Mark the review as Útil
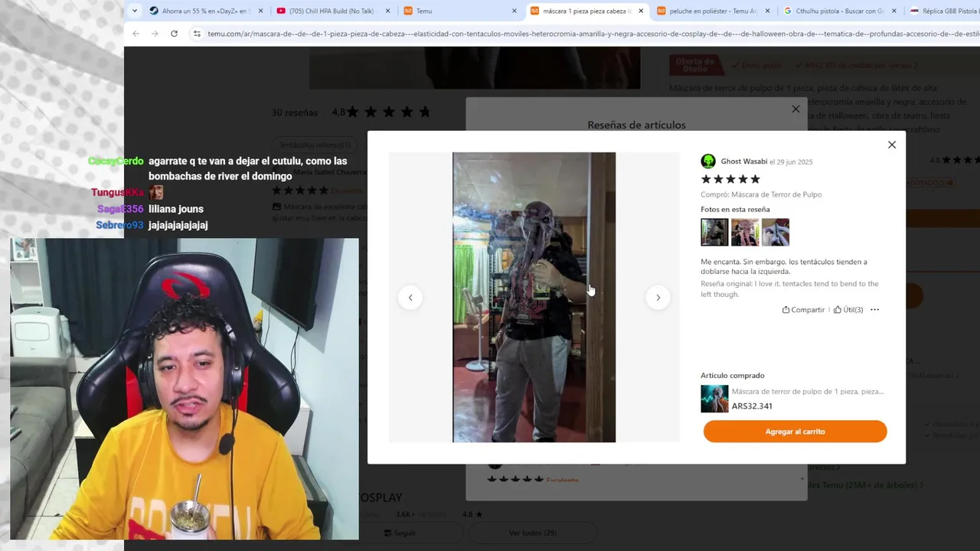The image size is (980, 551). click(x=848, y=310)
